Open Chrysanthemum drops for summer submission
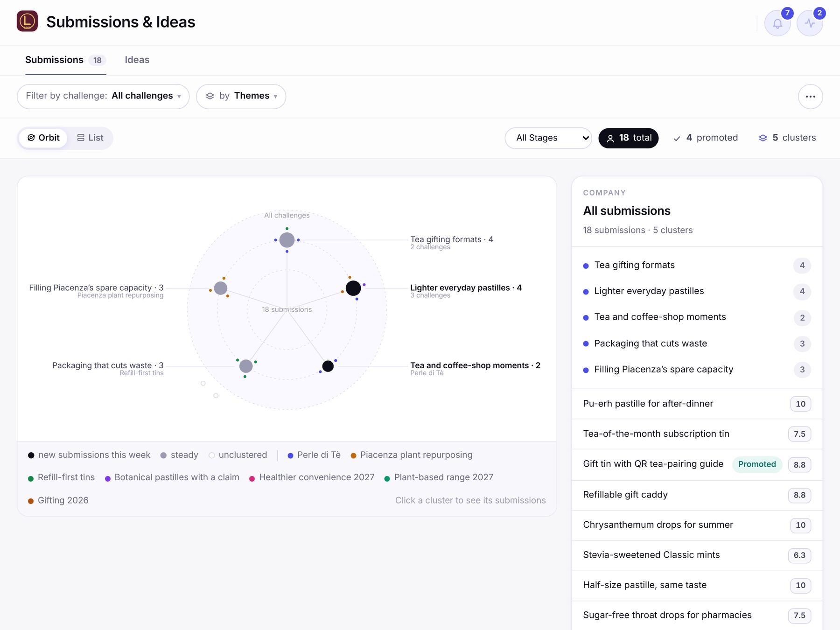Image resolution: width=840 pixels, height=630 pixels. point(697,525)
